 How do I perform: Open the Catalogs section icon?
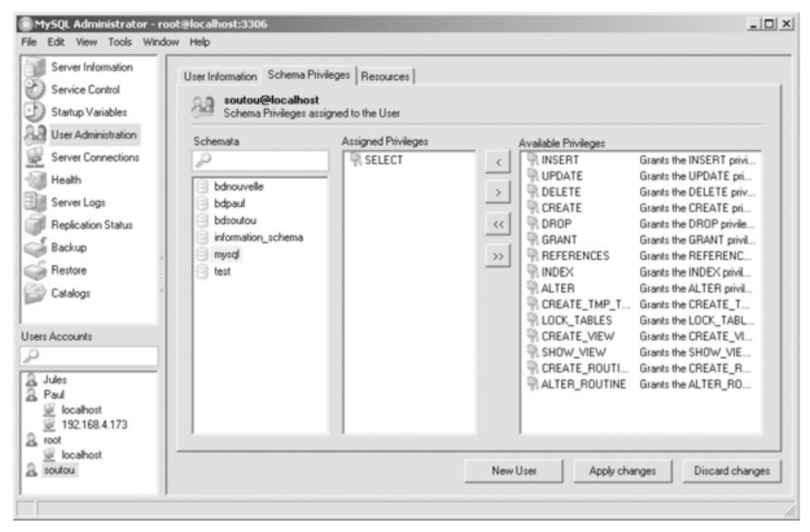[34, 293]
